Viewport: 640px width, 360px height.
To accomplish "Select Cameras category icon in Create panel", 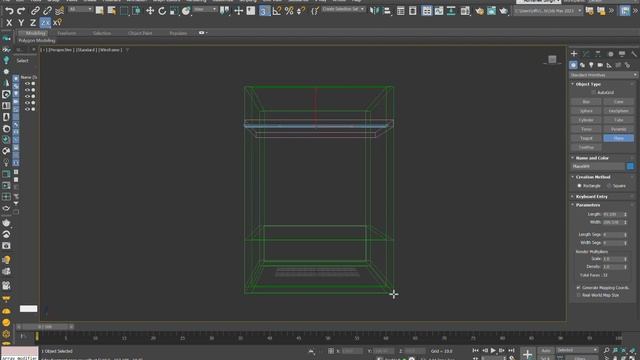I will [600, 65].
